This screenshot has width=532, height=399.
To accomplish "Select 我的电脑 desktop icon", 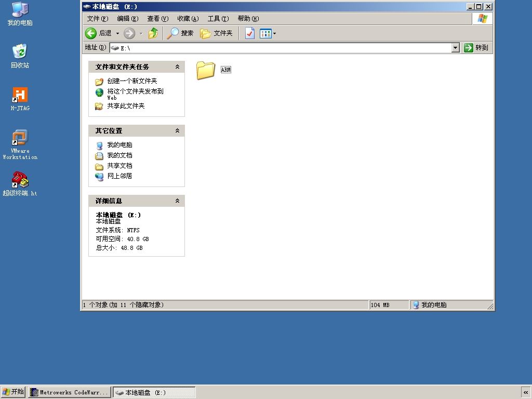I will pos(20,14).
